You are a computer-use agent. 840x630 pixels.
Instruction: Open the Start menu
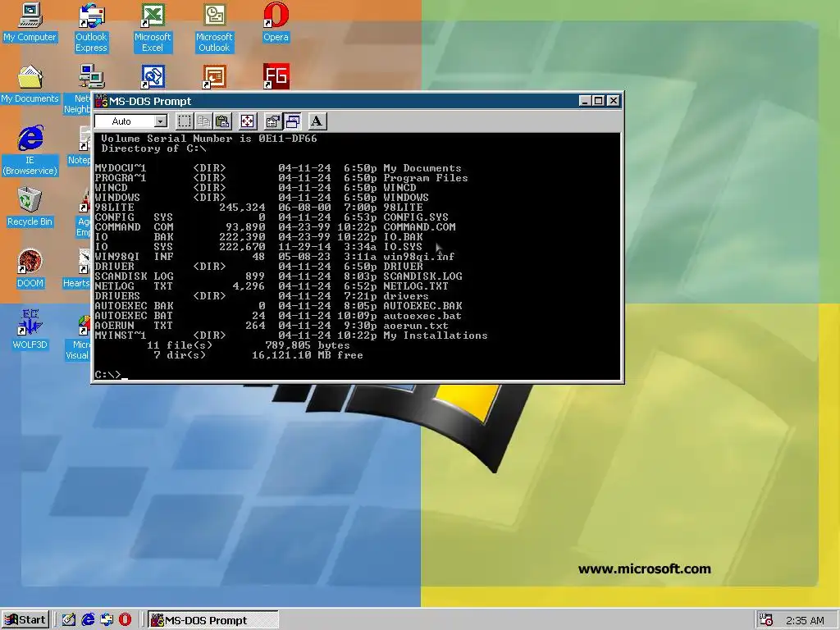click(x=25, y=620)
